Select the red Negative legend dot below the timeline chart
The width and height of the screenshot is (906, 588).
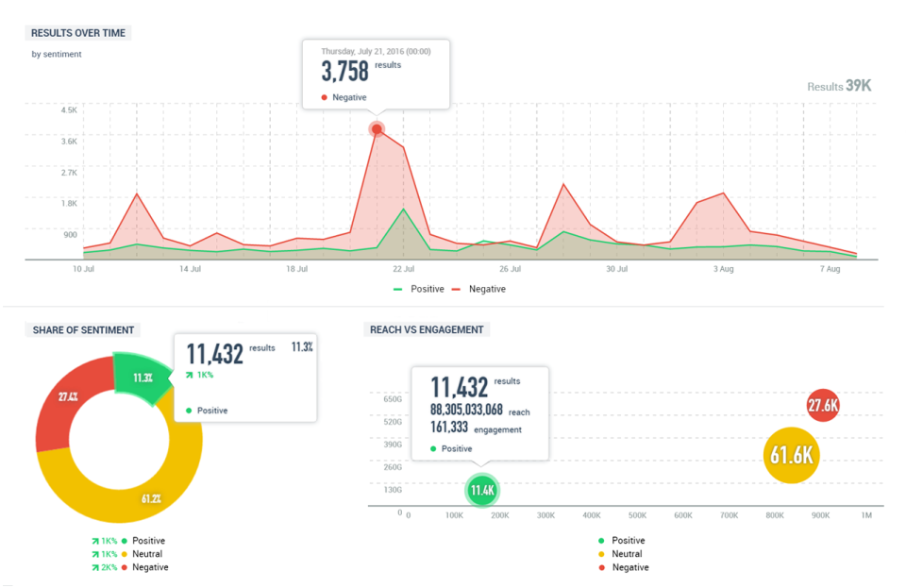pos(454,289)
